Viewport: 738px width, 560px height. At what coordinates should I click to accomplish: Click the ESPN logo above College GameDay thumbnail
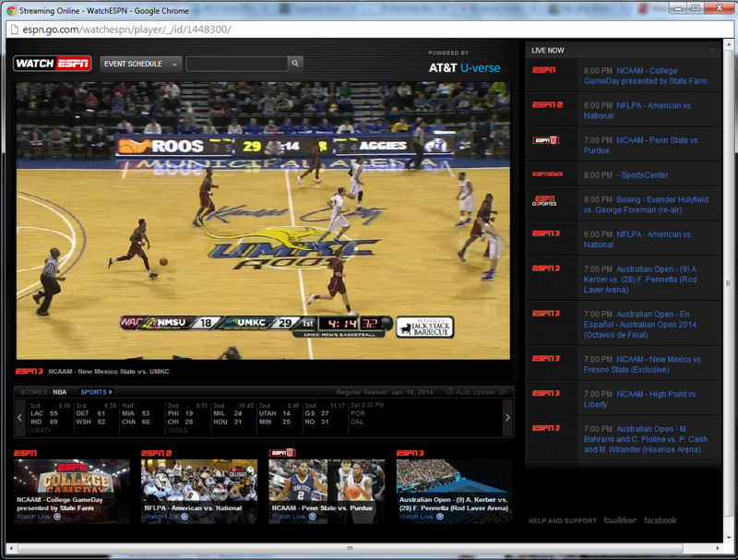click(x=26, y=453)
